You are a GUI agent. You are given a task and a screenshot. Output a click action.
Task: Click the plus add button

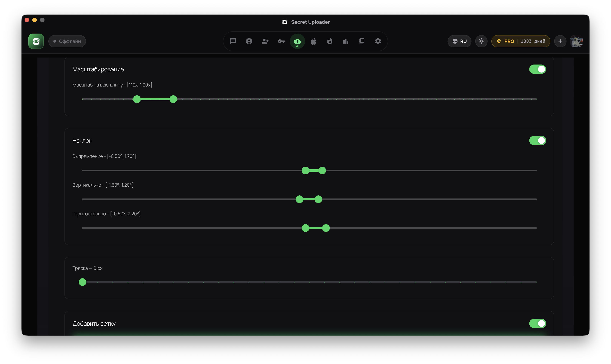[x=560, y=41]
